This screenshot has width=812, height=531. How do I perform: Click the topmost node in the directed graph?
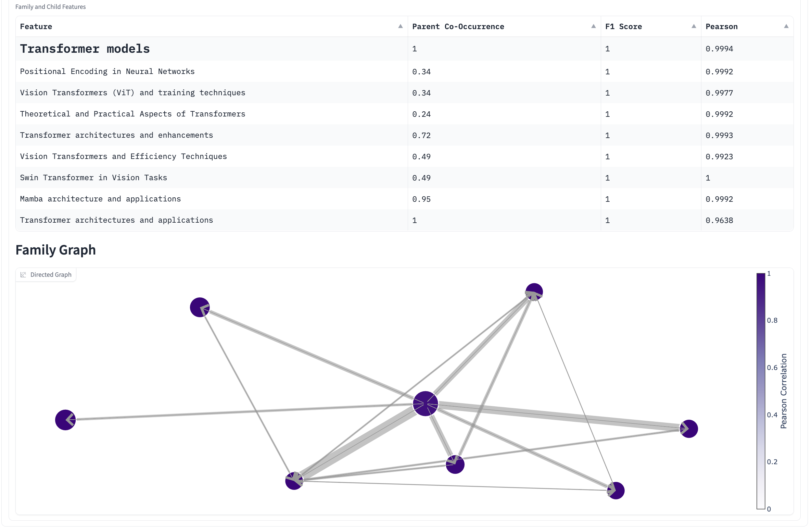coord(534,292)
